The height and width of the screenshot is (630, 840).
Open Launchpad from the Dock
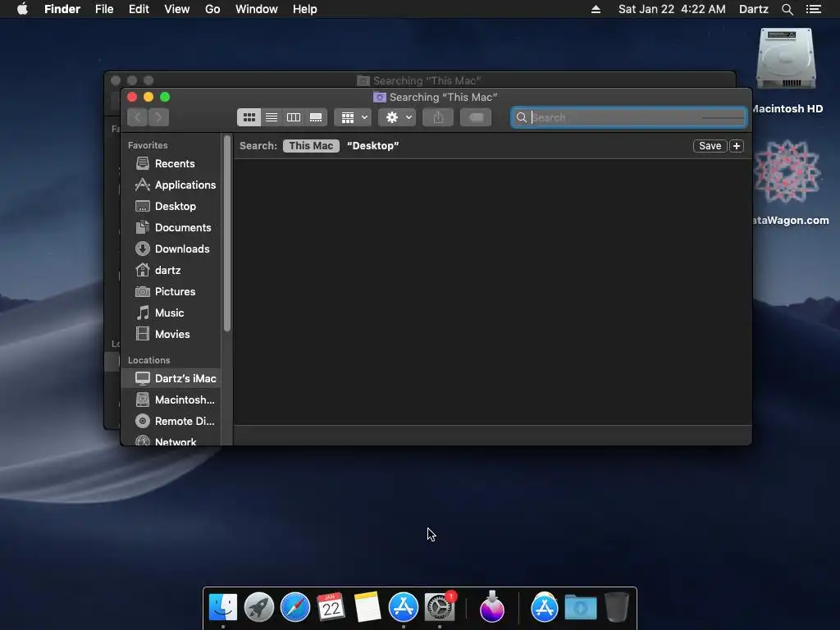(x=258, y=607)
